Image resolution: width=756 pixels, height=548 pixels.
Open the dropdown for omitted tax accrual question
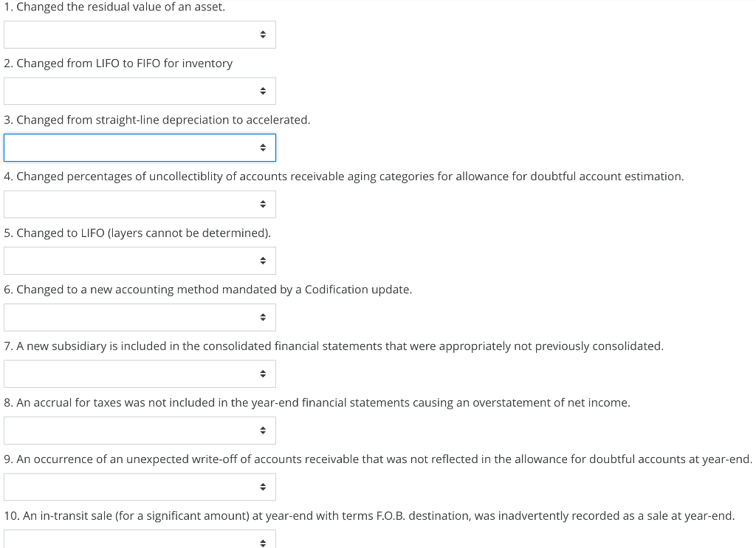140,430
